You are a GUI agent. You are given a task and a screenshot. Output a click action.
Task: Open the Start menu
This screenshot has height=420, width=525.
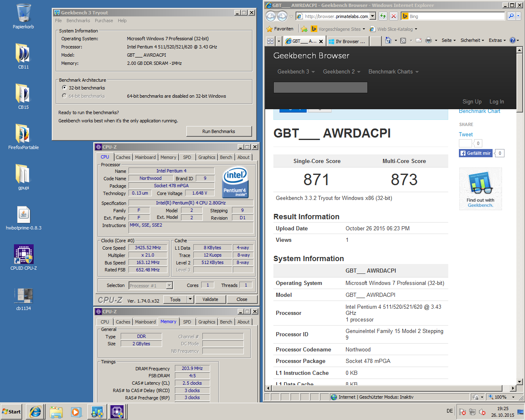coord(11,412)
